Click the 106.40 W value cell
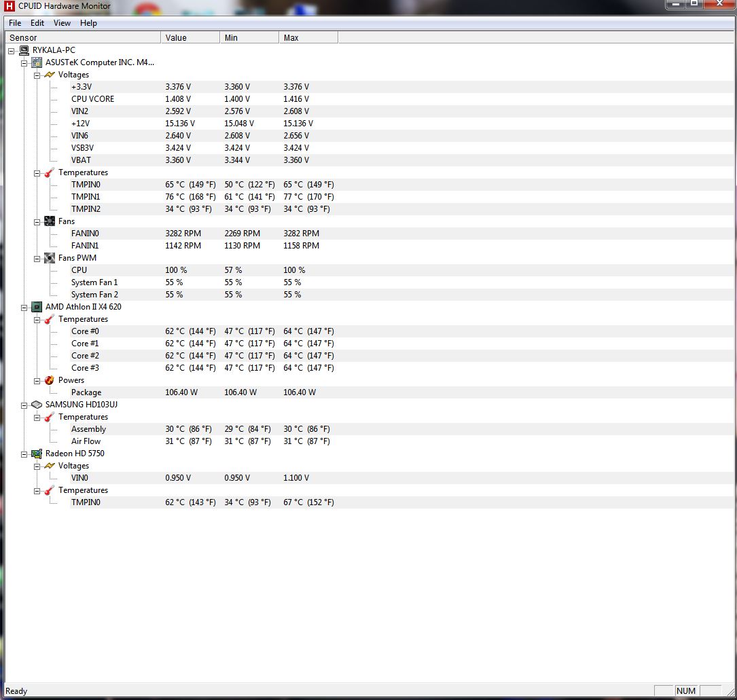Image resolution: width=737 pixels, height=700 pixels. tap(181, 392)
